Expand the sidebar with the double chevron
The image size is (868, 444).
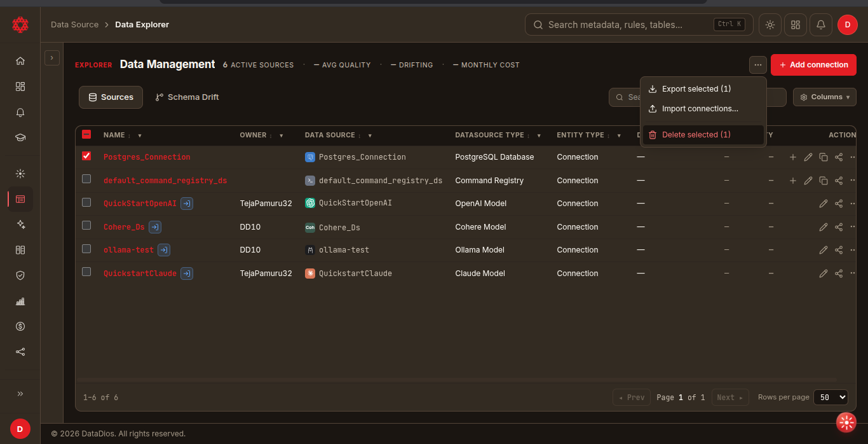coord(20,394)
